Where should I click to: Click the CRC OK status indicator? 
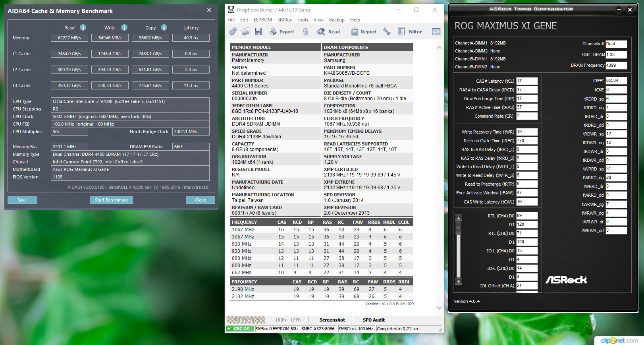click(x=241, y=329)
